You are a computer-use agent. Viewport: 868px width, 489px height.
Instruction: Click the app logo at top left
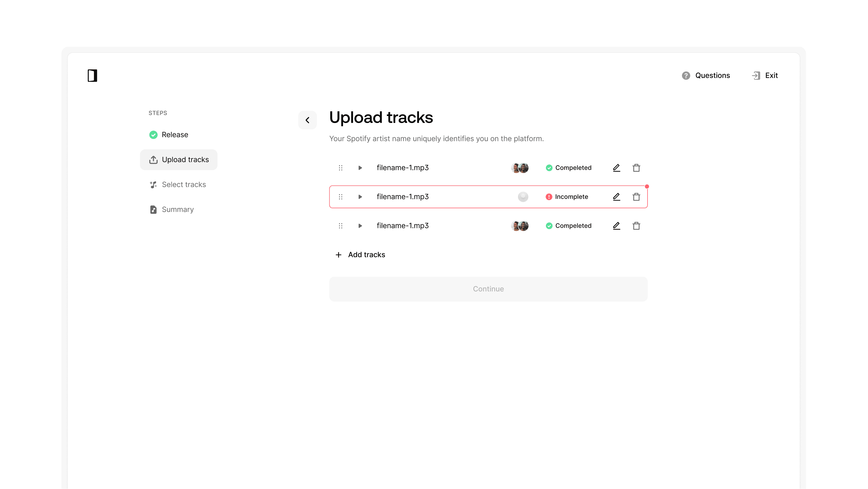pos(92,75)
